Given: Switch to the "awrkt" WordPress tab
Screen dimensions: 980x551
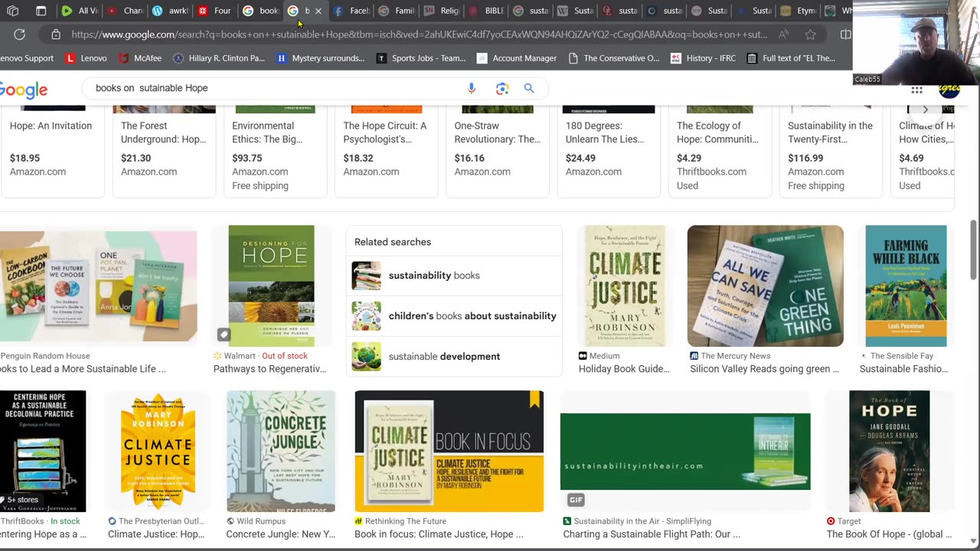Looking at the screenshot, I should (169, 11).
